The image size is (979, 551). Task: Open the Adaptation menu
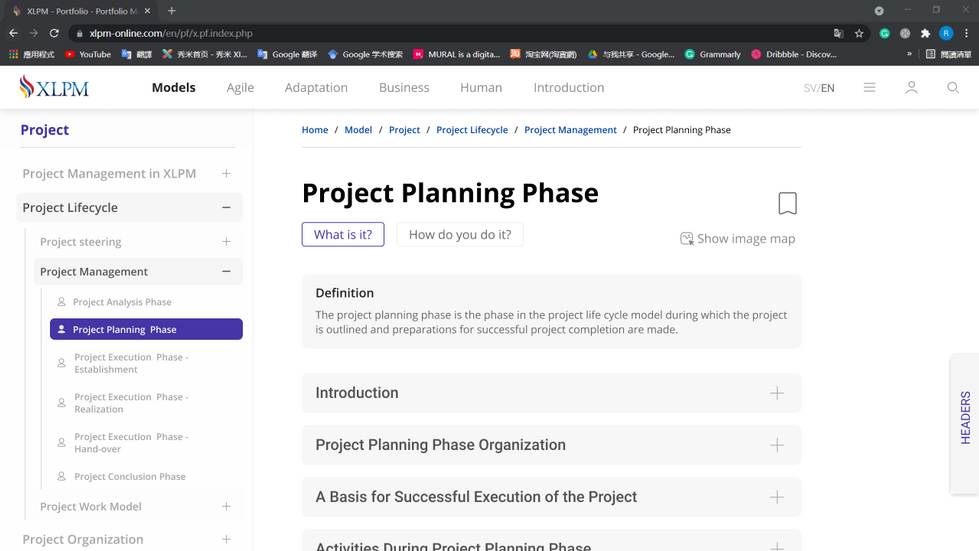coord(316,87)
